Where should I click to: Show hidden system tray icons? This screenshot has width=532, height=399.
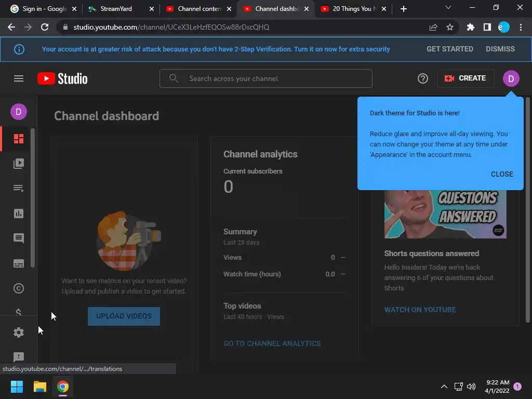(444, 387)
